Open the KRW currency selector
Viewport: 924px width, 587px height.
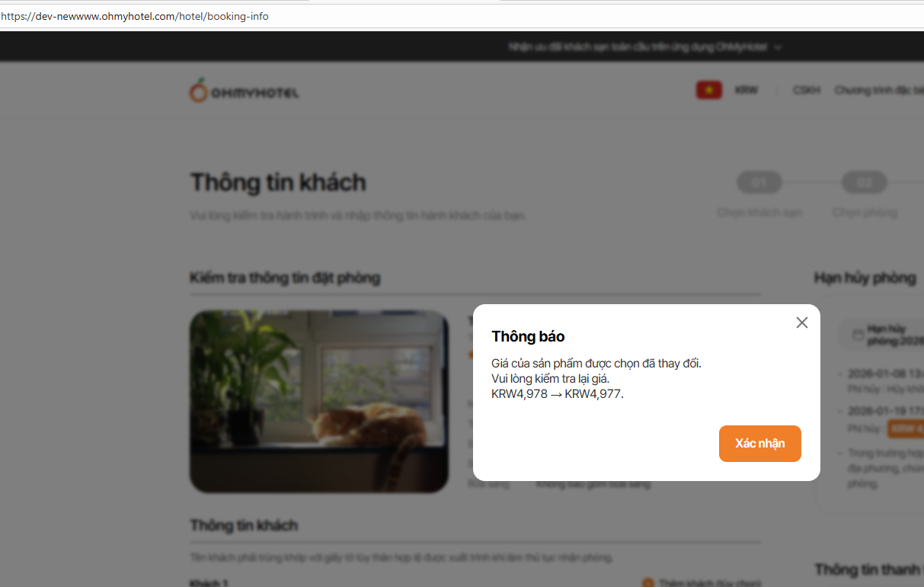pyautogui.click(x=747, y=90)
